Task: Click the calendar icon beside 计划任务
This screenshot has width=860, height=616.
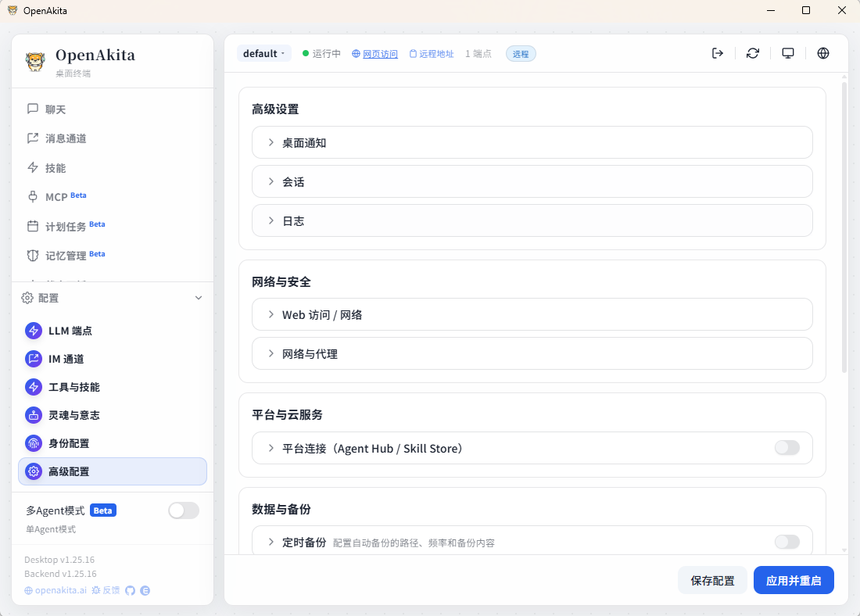Action: pos(33,226)
